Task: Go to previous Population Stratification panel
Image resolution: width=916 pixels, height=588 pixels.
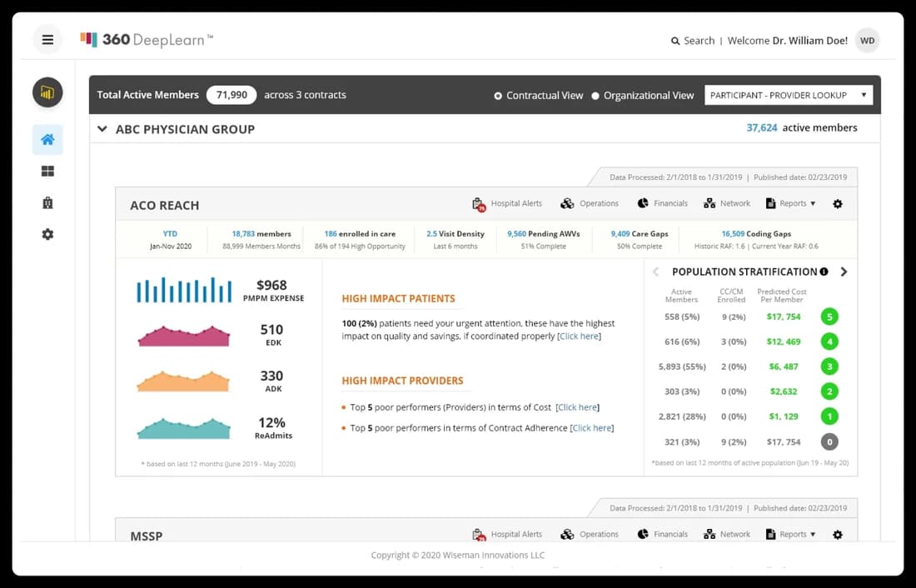Action: coord(656,272)
